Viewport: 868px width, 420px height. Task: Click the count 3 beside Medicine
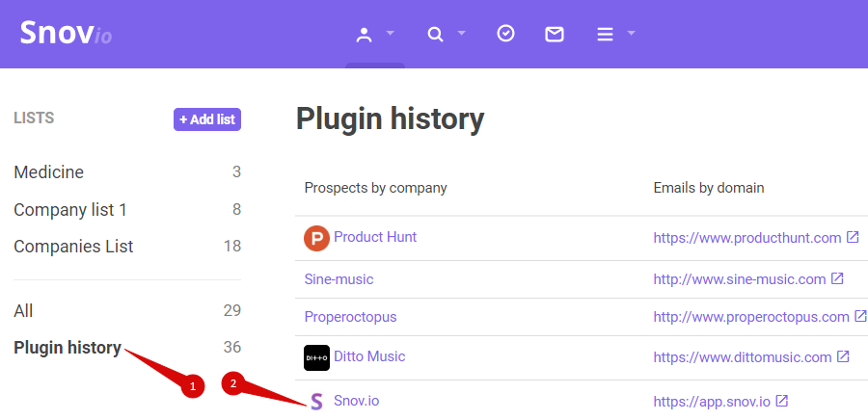pyautogui.click(x=236, y=171)
